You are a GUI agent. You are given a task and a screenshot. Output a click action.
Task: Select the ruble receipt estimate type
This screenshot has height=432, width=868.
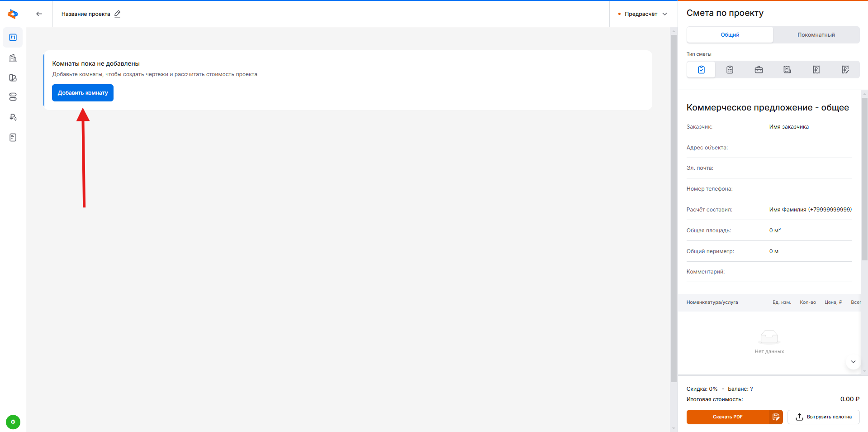click(816, 70)
